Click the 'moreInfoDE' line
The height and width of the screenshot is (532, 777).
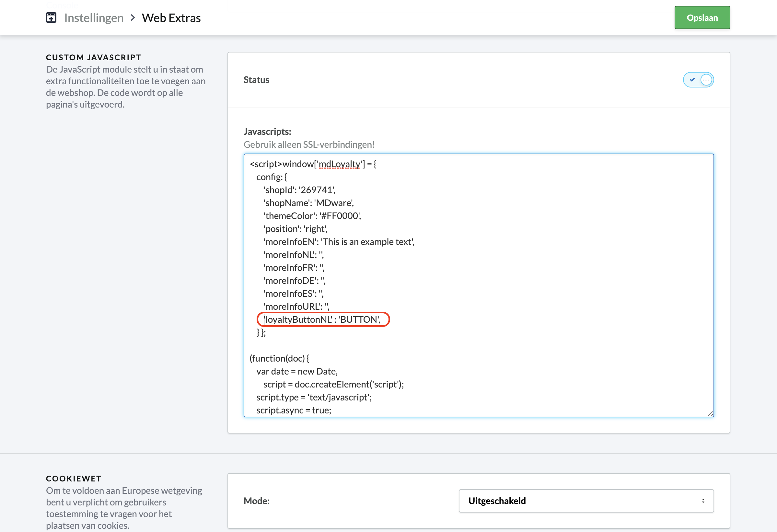[x=294, y=281]
